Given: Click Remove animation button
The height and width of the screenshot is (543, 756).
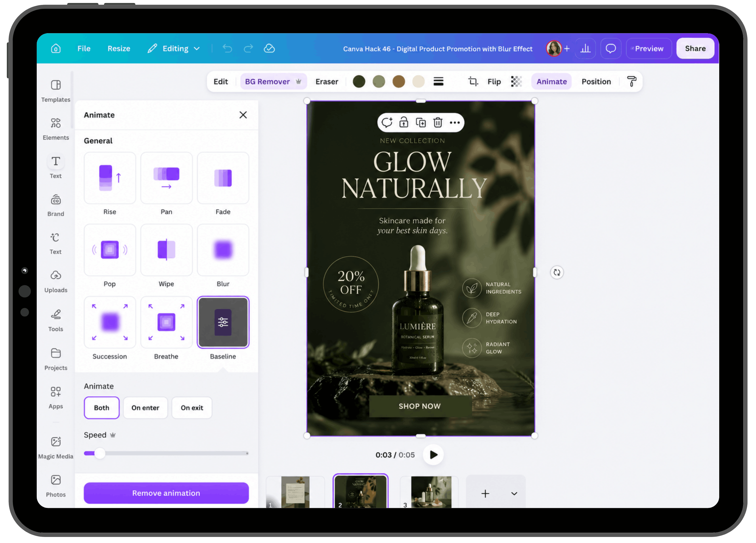Looking at the screenshot, I should [x=166, y=493].
